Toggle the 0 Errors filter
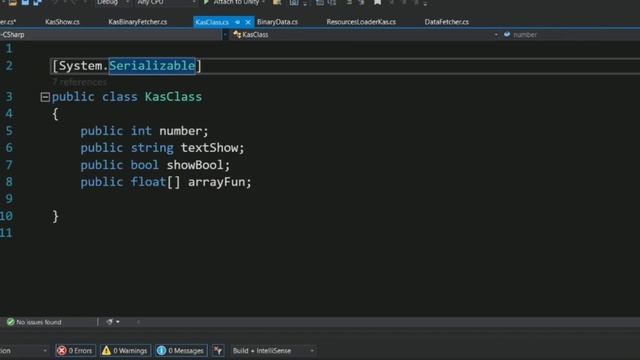This screenshot has height=360, width=640. (x=75, y=351)
